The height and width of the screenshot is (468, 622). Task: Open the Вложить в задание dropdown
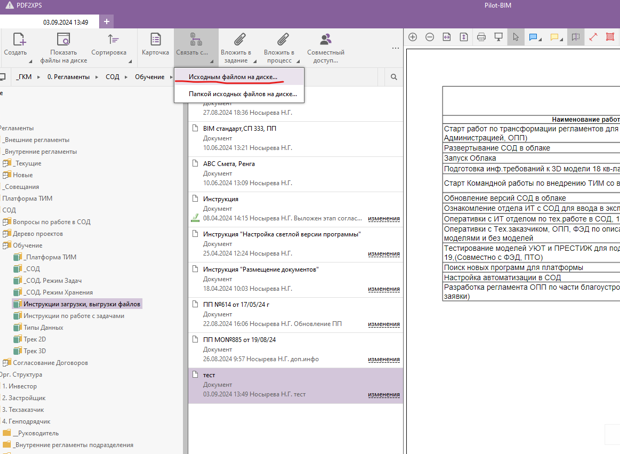(236, 45)
